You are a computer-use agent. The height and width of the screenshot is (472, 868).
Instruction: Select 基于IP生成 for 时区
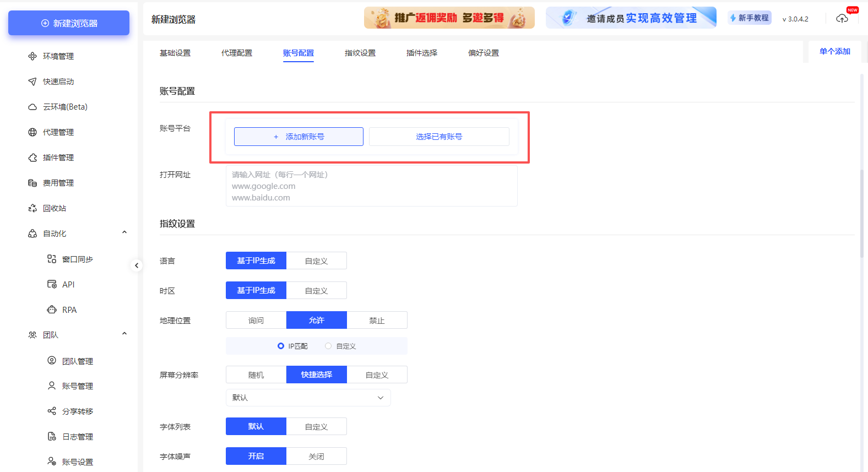[x=256, y=290]
